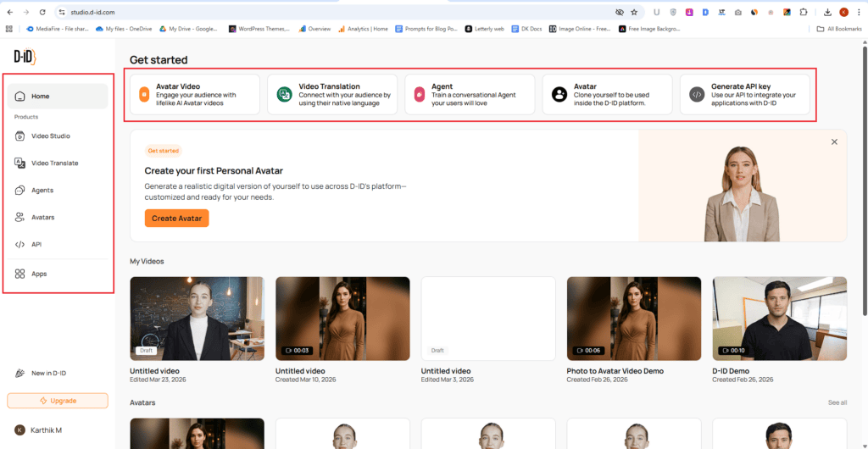Click Photo to Avatar Video Demo title
This screenshot has width=868, height=449.
[615, 371]
